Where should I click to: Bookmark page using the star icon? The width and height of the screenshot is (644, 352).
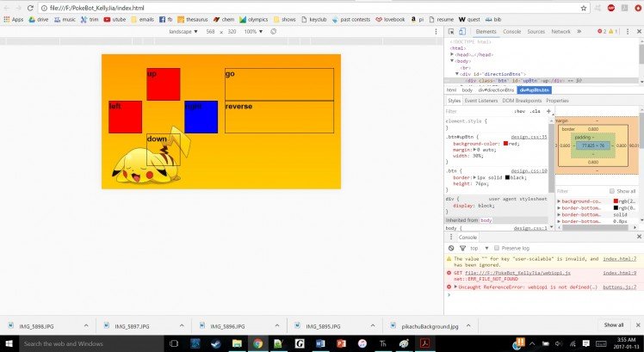584,8
